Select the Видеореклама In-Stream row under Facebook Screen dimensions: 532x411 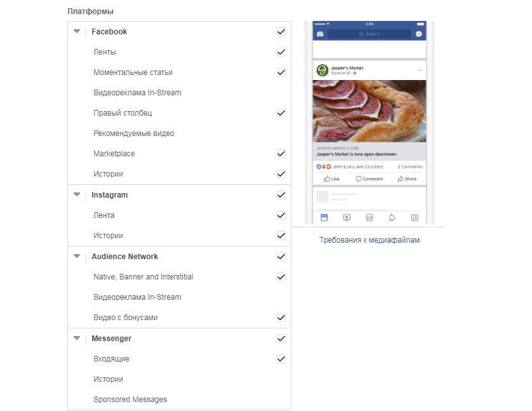pos(137,93)
